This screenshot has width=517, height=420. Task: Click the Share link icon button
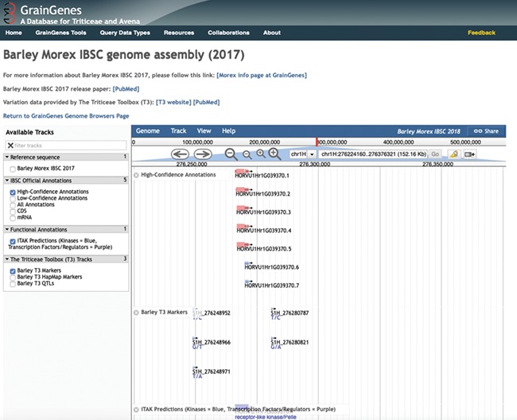tap(486, 131)
